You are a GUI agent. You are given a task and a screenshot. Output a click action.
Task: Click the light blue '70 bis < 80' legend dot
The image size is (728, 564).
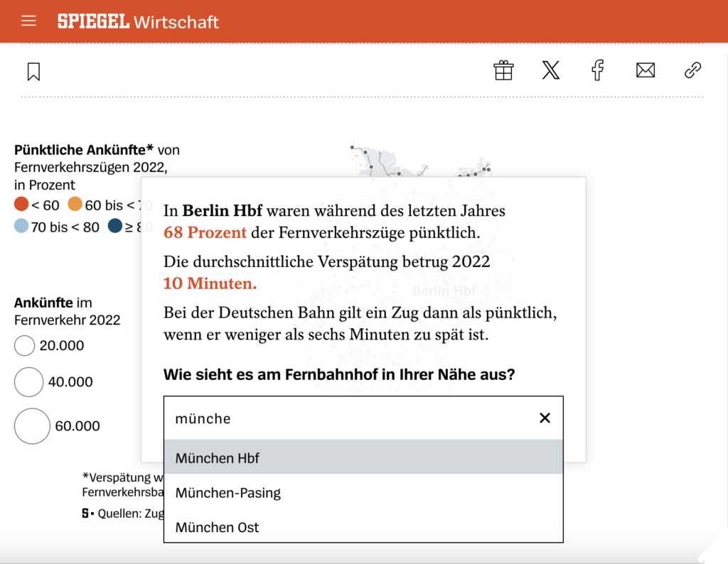pyautogui.click(x=21, y=226)
